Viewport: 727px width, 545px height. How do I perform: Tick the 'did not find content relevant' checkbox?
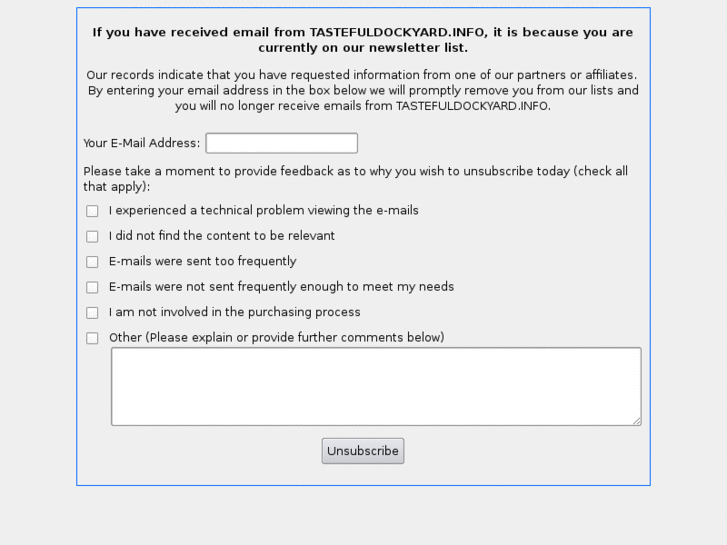click(92, 237)
